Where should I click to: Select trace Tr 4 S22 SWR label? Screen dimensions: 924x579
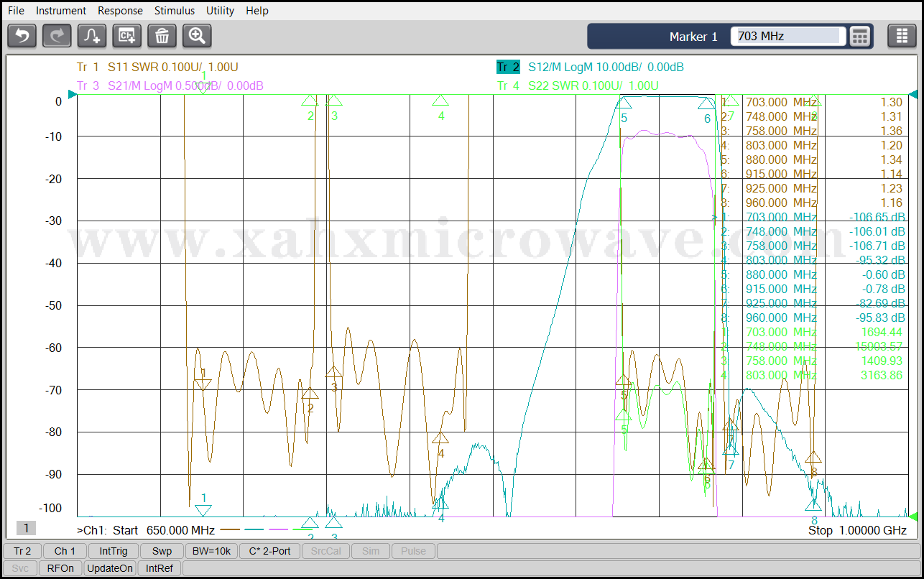[x=578, y=85]
